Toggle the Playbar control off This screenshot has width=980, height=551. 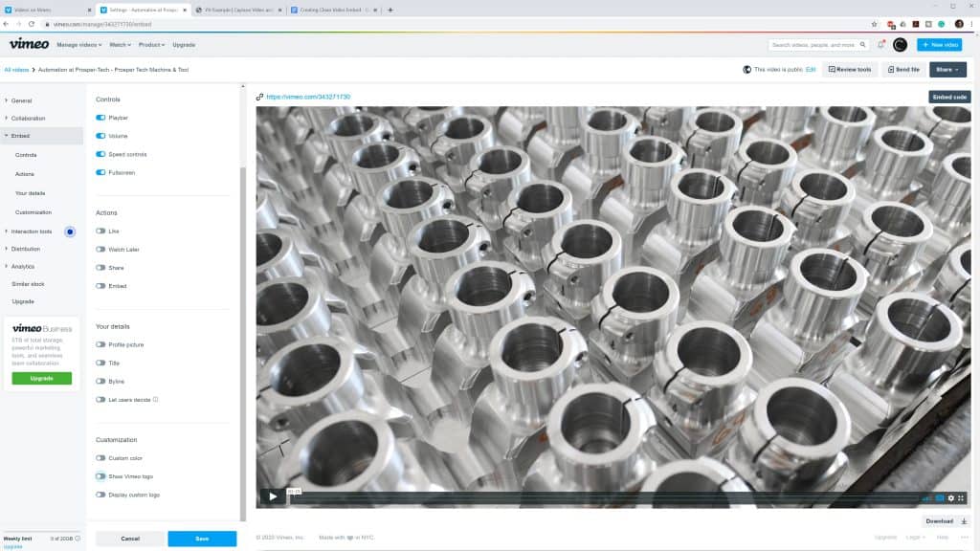(x=100, y=118)
